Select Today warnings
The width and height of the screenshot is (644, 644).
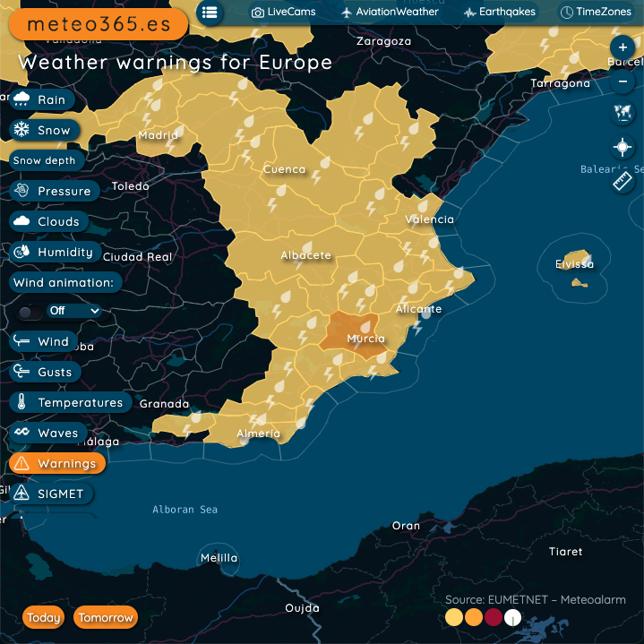coord(44,617)
